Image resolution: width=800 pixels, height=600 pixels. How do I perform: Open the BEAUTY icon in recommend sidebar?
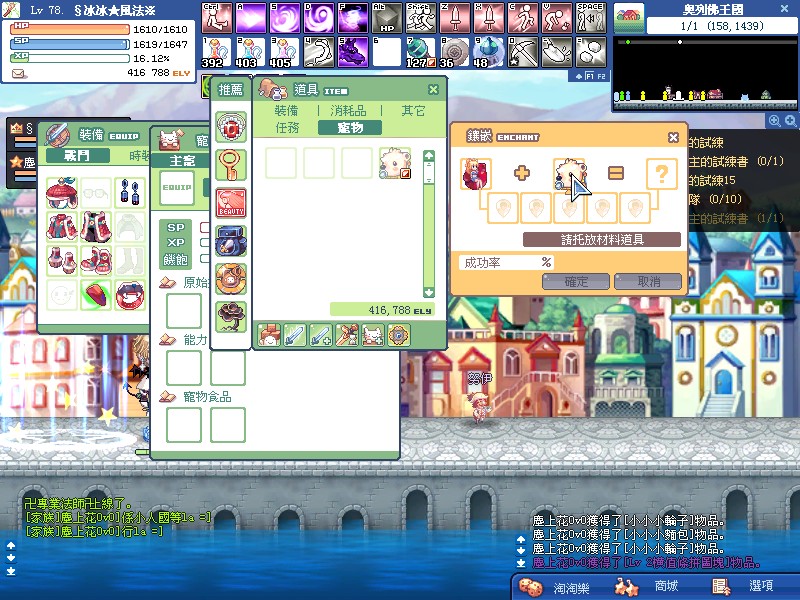[x=231, y=203]
